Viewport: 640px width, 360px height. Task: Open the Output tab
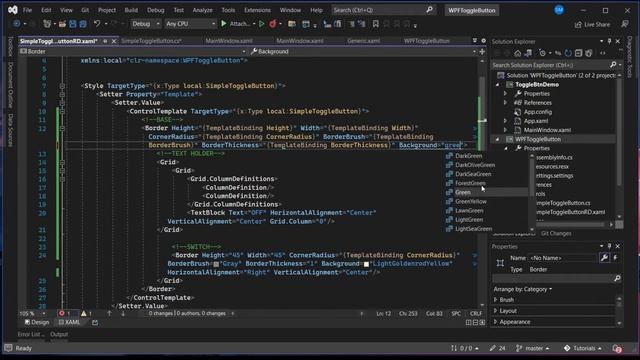click(59, 334)
